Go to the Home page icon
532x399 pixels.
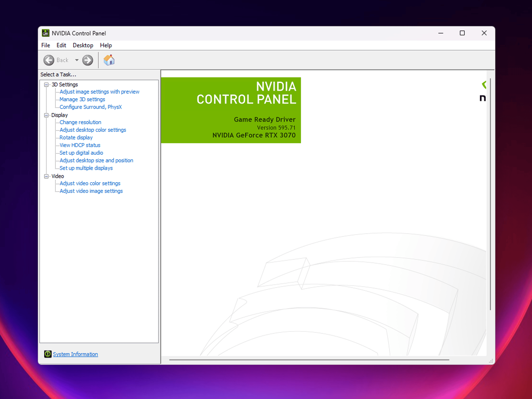pyautogui.click(x=109, y=60)
